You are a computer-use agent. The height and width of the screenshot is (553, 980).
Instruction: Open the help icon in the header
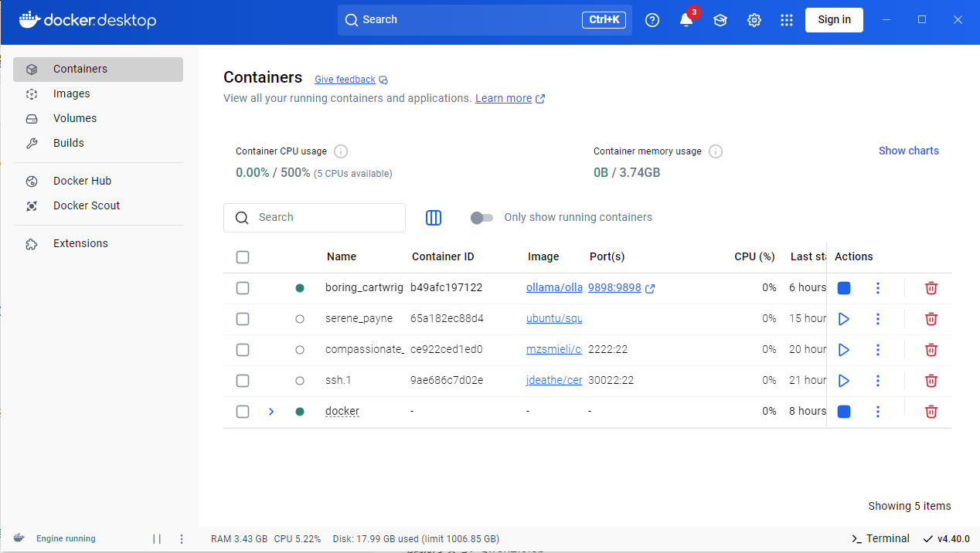(652, 20)
